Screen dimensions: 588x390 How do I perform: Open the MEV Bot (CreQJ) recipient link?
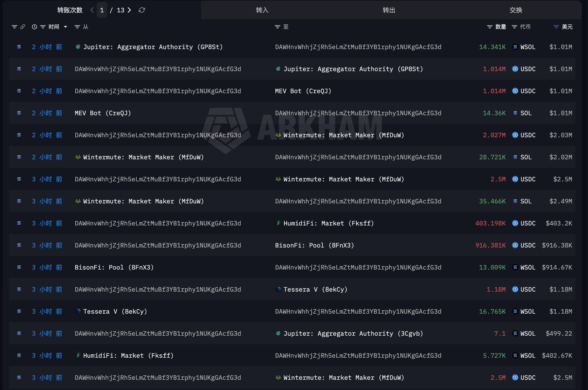(303, 91)
